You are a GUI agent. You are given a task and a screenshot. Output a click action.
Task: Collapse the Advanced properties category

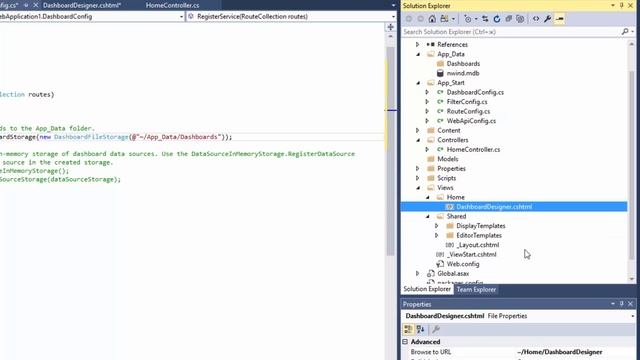(x=405, y=342)
